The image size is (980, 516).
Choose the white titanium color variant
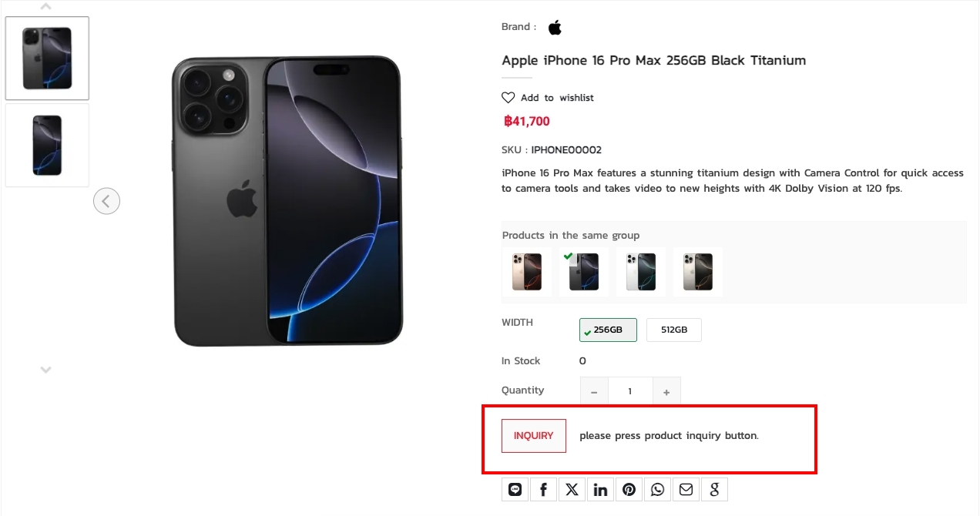pyautogui.click(x=641, y=272)
